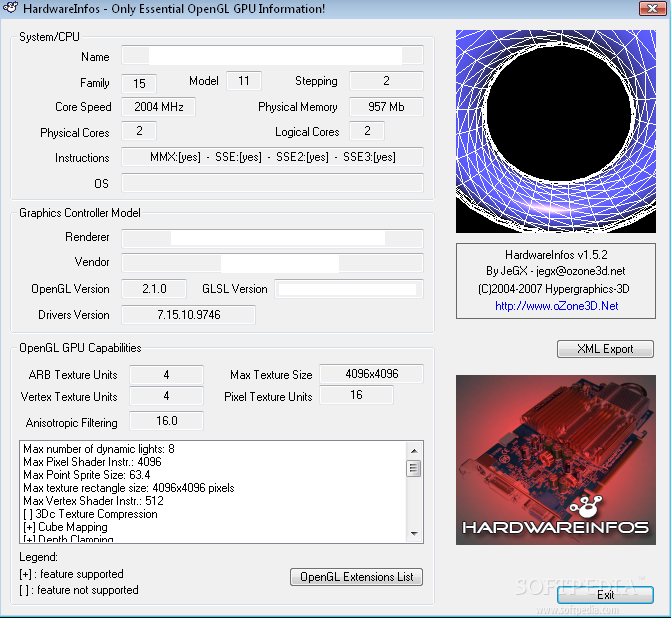This screenshot has height=618, width=671.
Task: Click the Exit button
Action: pos(605,595)
